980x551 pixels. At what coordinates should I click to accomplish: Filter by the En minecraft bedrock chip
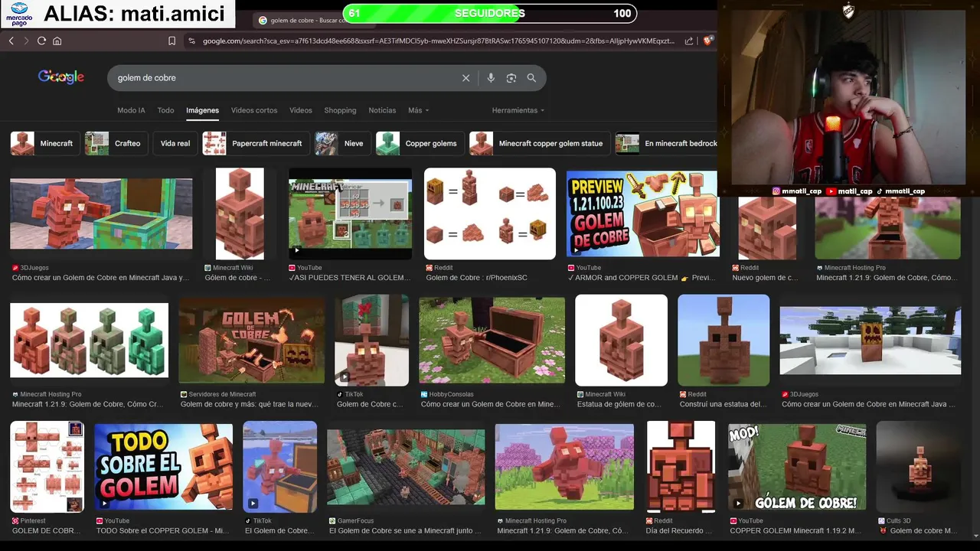click(667, 143)
